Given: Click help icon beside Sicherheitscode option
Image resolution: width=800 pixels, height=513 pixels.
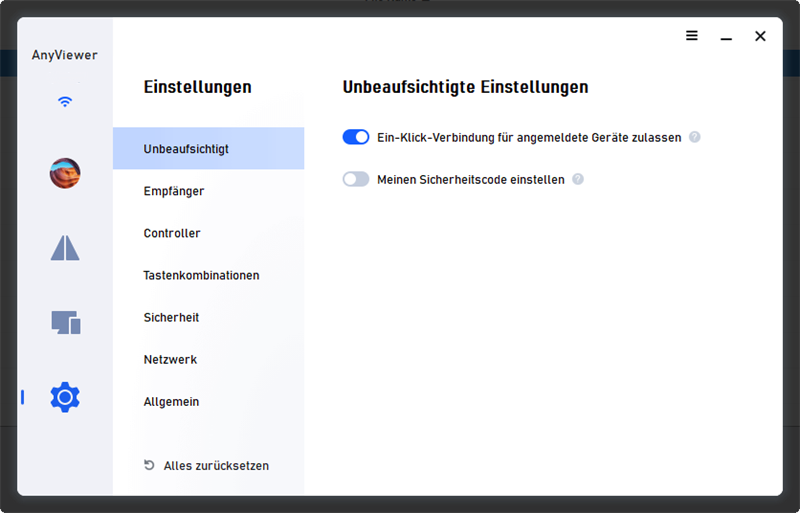Looking at the screenshot, I should [578, 180].
